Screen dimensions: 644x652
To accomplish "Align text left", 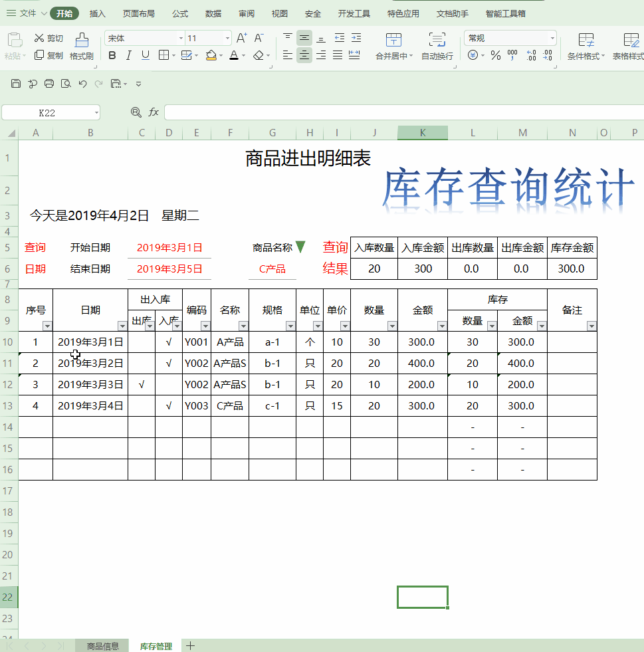I will [287, 55].
